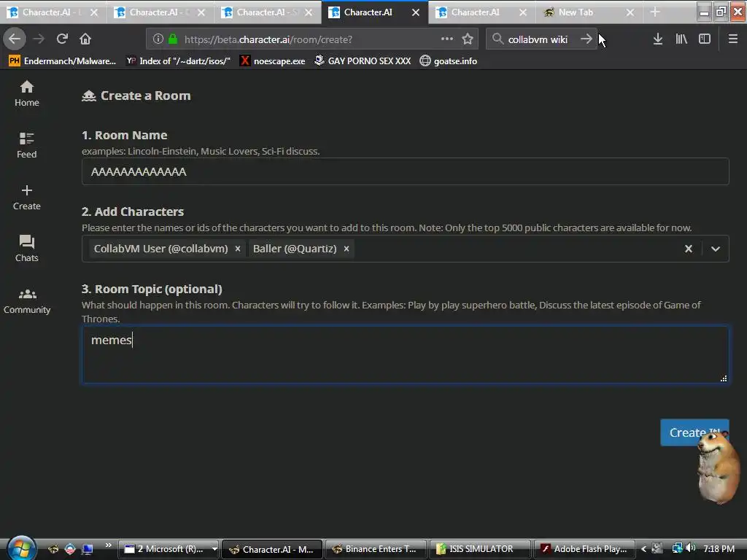The image size is (747, 560).
Task: Click the green padlock security icon
Action: 173,39
